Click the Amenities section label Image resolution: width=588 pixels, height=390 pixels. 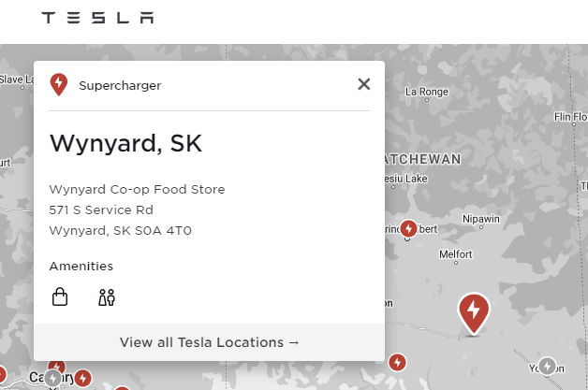81,267
